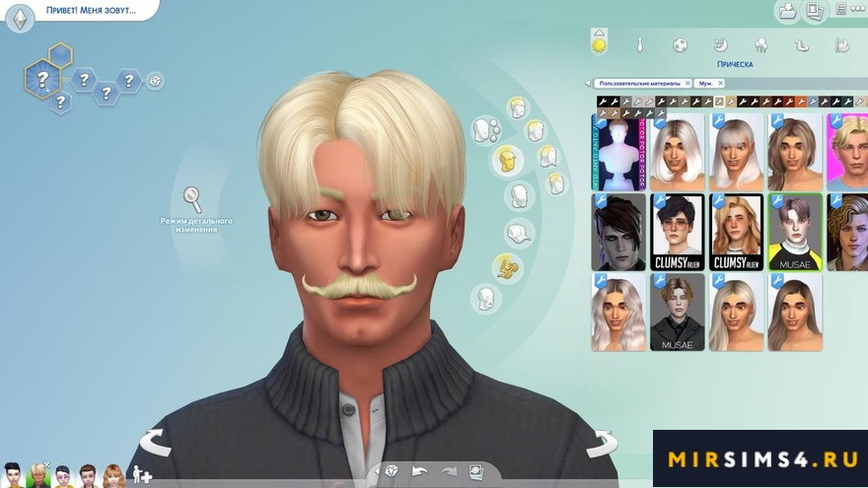The image size is (868, 488).
Task: Select the medium hair length category
Action: coord(535,131)
